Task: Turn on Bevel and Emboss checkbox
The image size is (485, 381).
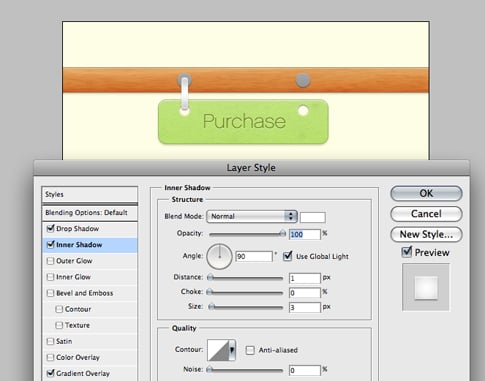Action: pos(50,293)
